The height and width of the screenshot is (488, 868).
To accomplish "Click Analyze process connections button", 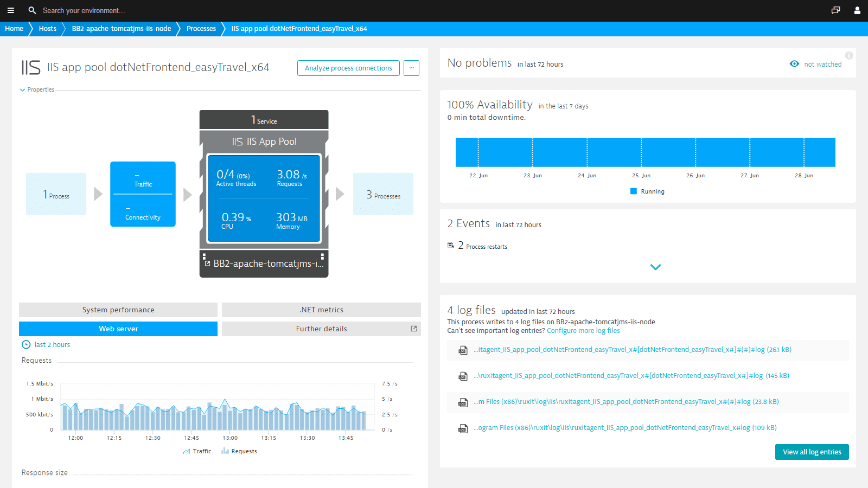I will (x=348, y=68).
